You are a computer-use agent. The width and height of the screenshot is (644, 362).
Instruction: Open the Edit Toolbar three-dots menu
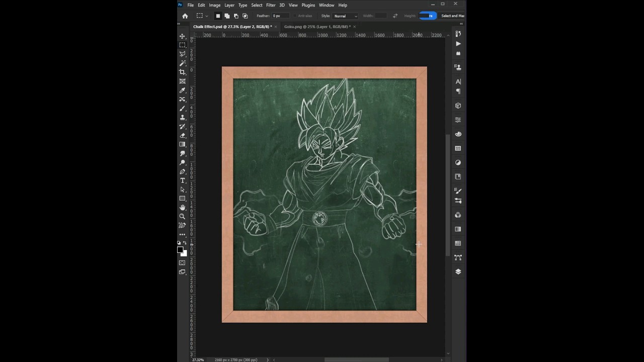[182, 235]
